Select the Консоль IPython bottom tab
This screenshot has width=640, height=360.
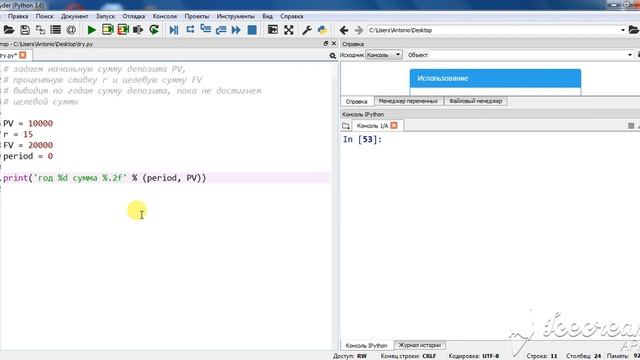point(367,345)
